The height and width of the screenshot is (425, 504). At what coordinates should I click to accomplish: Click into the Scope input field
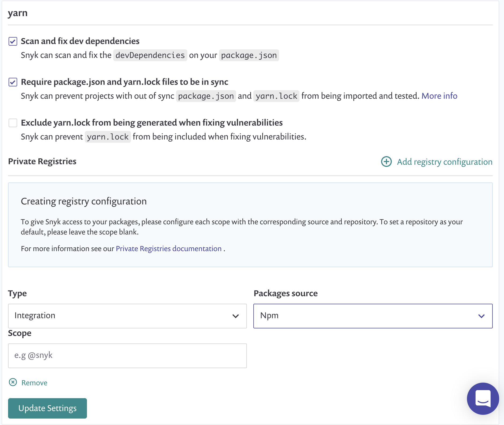pos(127,356)
